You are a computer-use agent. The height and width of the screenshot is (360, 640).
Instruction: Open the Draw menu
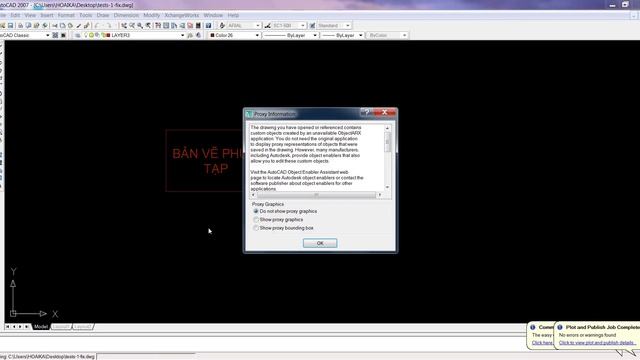click(x=103, y=15)
